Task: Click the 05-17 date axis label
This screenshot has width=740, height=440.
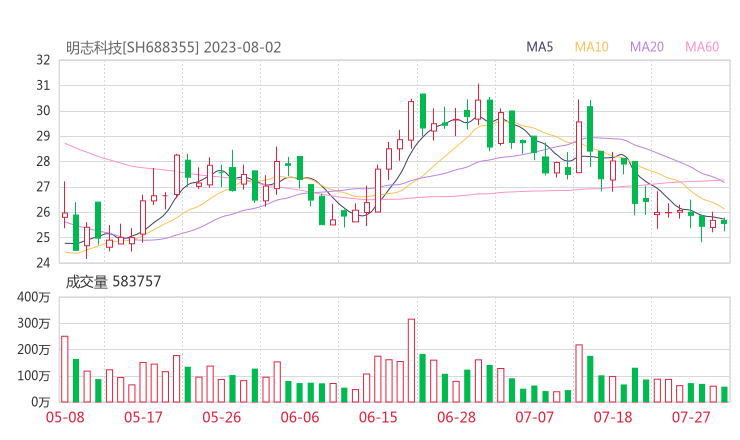Action: (x=143, y=417)
